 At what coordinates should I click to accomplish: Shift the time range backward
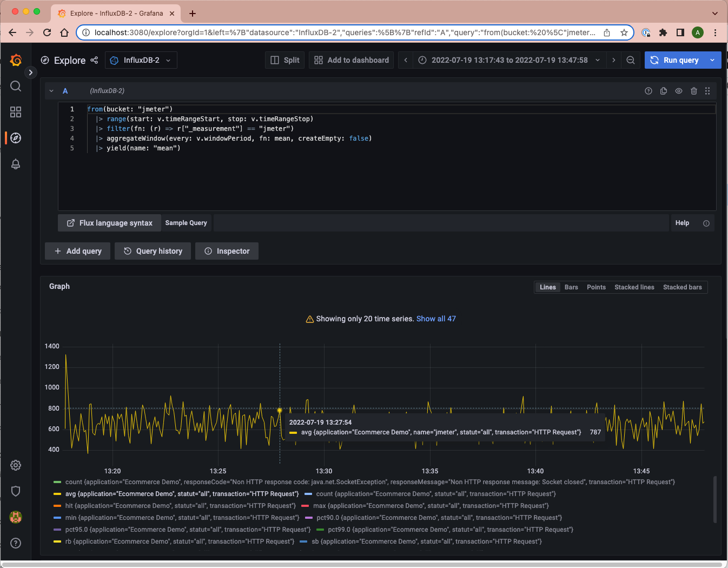click(x=406, y=60)
